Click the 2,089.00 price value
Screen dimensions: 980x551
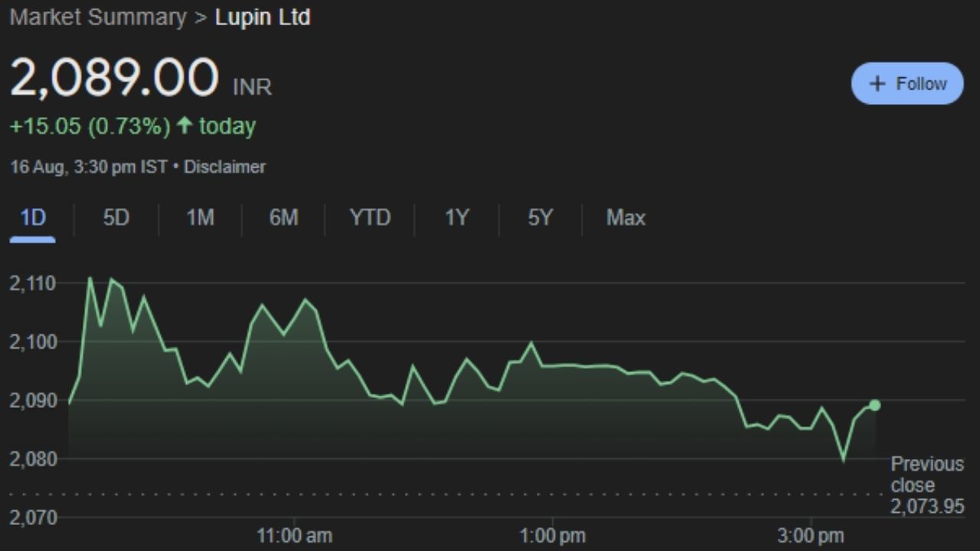(x=114, y=78)
